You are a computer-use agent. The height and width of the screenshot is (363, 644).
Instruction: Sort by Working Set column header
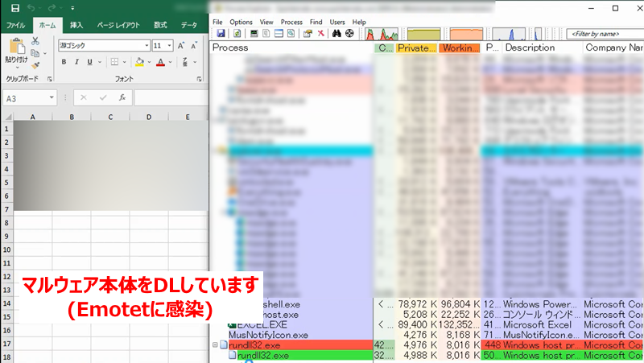[x=460, y=48]
